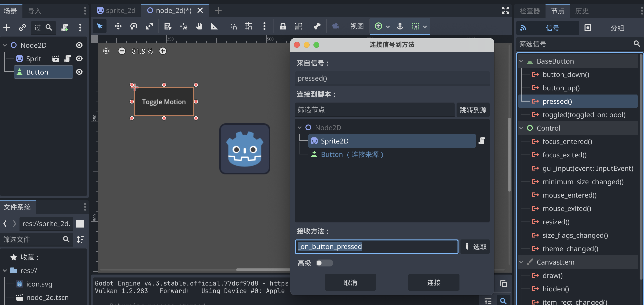
Task: Zoom in the 2D viewport
Action: tap(163, 51)
